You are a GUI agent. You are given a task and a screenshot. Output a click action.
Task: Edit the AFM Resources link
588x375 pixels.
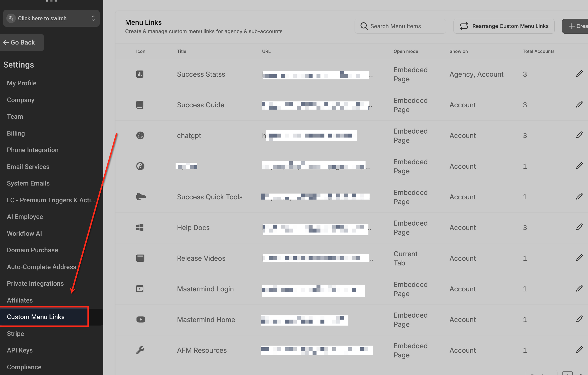(x=579, y=350)
